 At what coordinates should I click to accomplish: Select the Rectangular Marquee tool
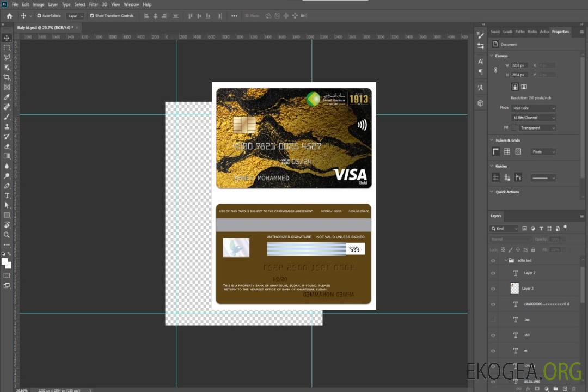coord(7,48)
